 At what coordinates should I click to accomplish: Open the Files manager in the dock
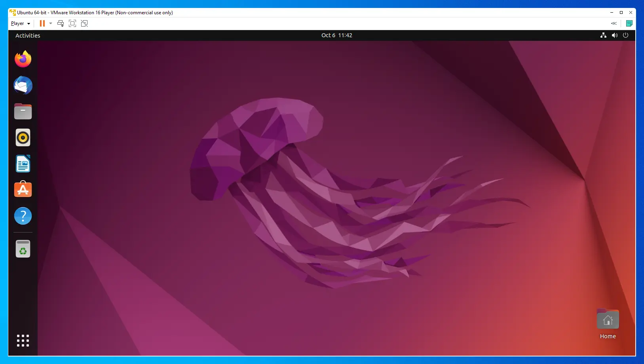23,111
